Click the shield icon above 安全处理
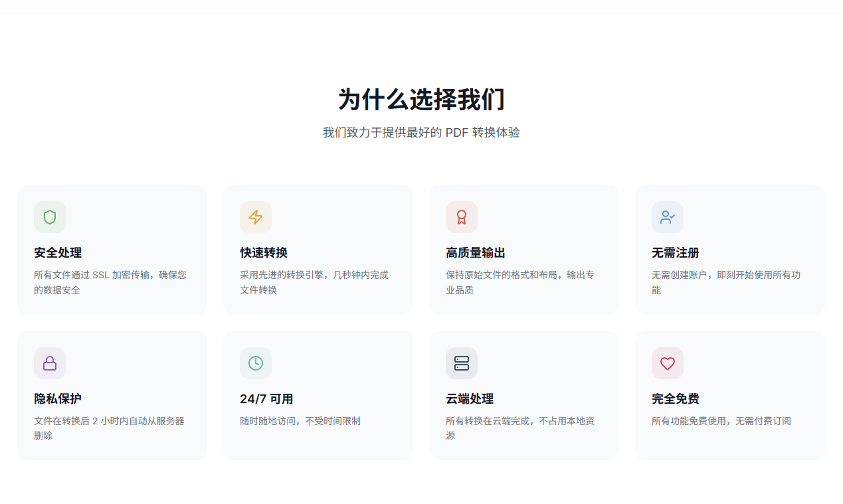This screenshot has height=504, width=843. [49, 217]
